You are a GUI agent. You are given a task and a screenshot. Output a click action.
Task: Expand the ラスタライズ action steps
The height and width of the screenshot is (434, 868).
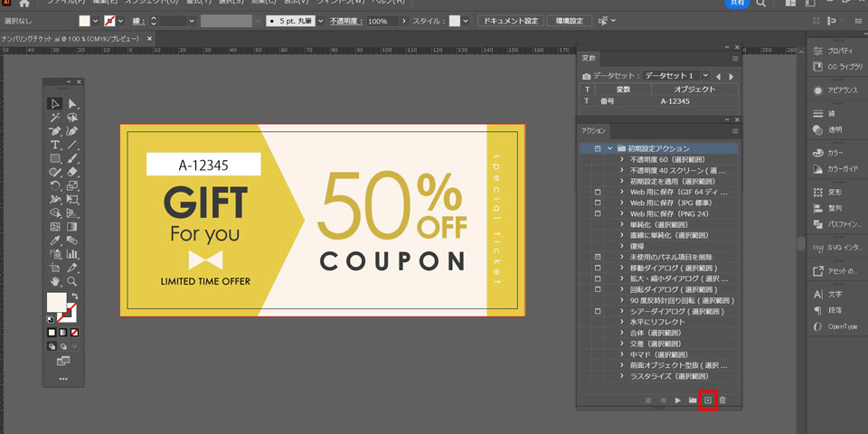click(622, 376)
